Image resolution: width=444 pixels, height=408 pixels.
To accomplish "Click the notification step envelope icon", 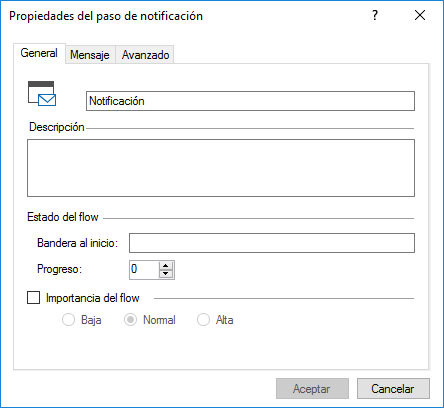I will tap(42, 94).
